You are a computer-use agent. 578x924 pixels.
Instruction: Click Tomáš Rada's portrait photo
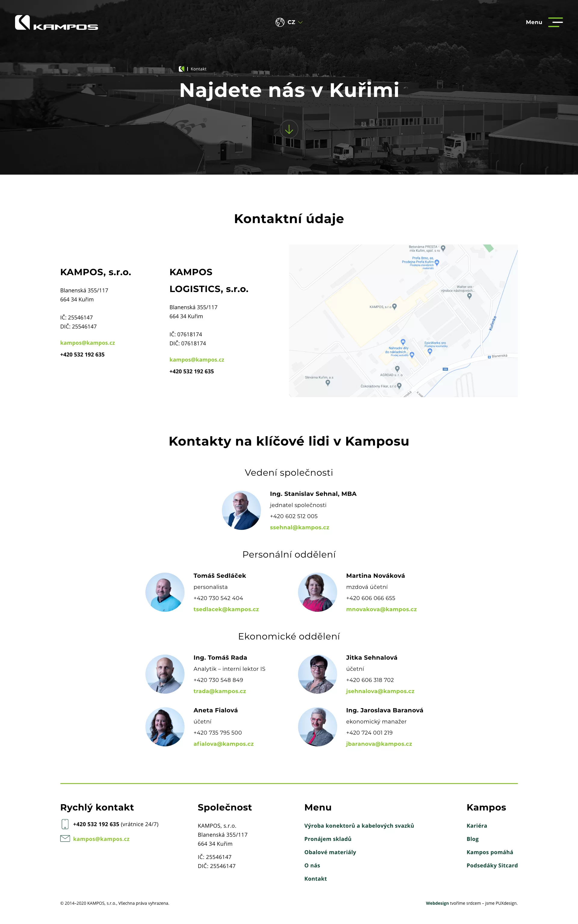(x=165, y=674)
